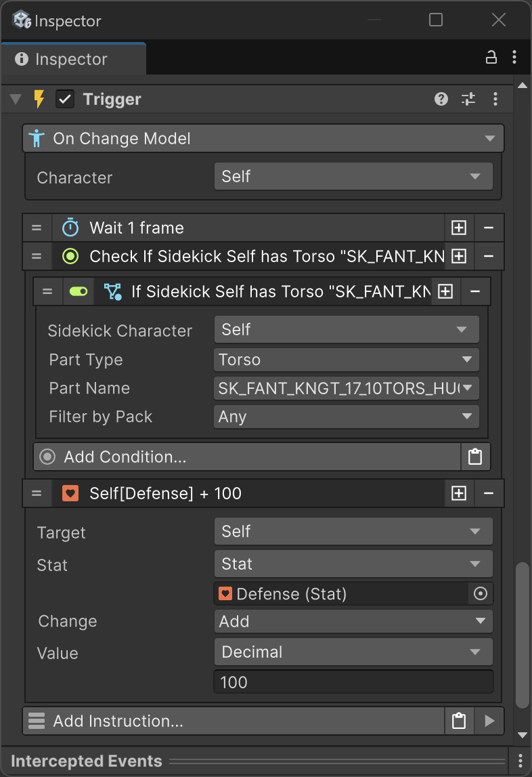Screen dimensions: 532x777
Task: Remove the Self[Defense] + 100 instruction
Action: [x=489, y=494]
